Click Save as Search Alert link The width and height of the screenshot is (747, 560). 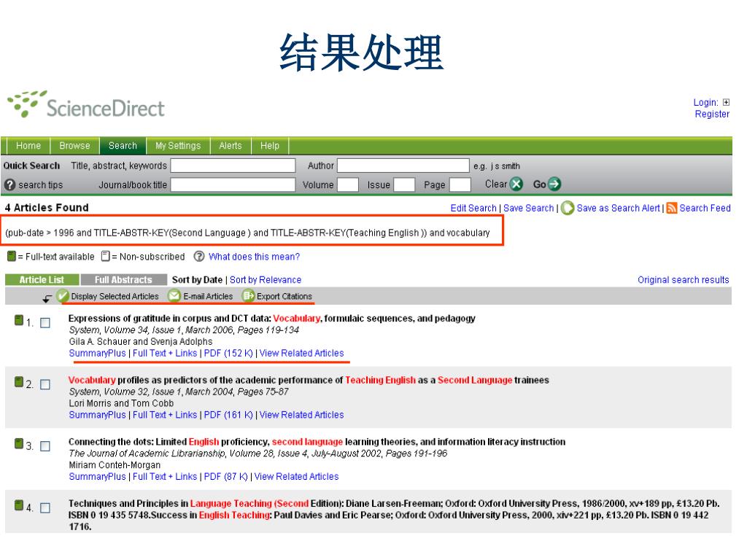click(619, 208)
